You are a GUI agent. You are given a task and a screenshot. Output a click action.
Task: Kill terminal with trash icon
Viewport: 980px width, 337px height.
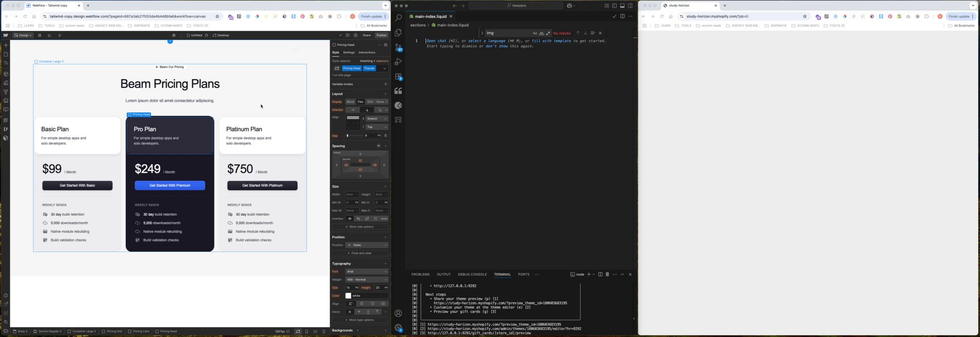(x=607, y=274)
